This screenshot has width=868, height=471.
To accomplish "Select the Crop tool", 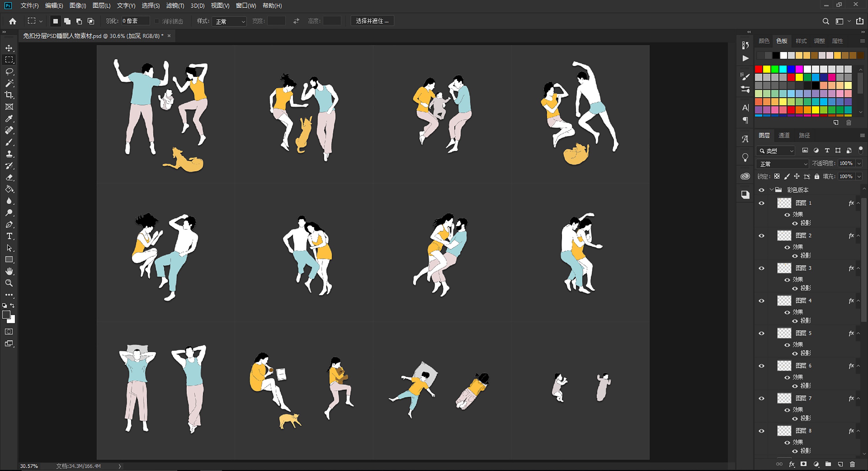I will [x=9, y=95].
